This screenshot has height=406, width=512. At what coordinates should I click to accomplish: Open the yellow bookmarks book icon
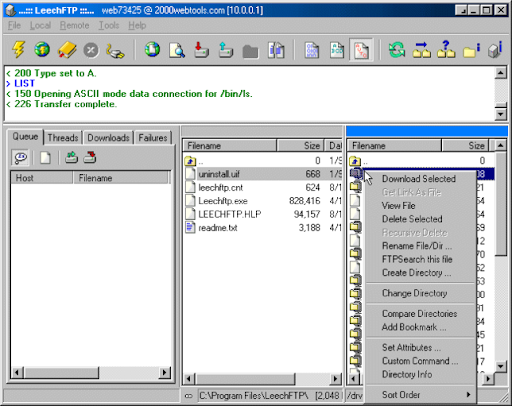67,50
